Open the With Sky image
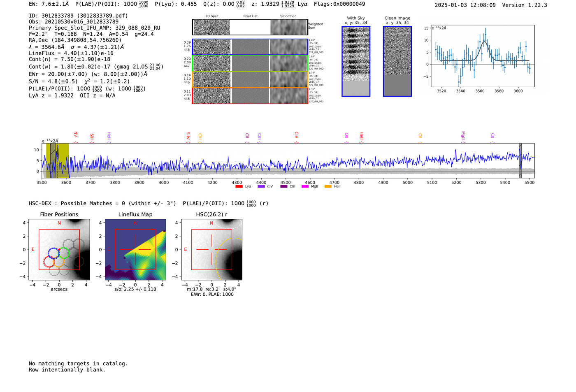 coord(356,61)
